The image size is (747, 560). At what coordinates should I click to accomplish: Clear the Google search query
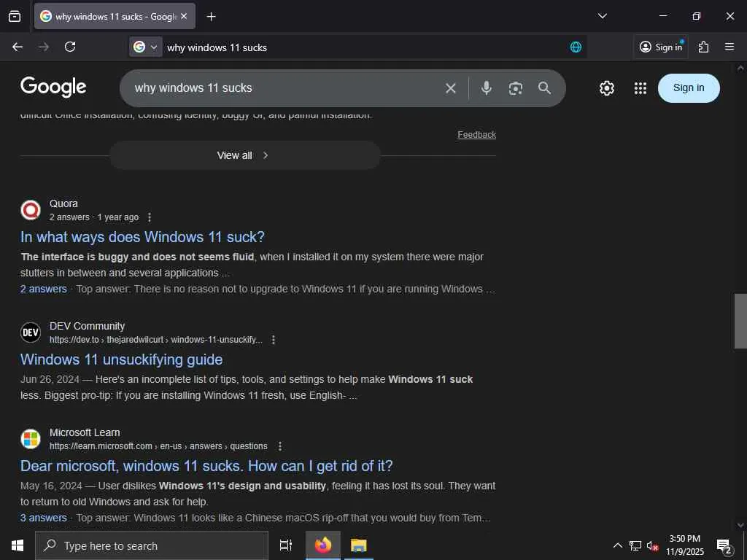click(450, 88)
